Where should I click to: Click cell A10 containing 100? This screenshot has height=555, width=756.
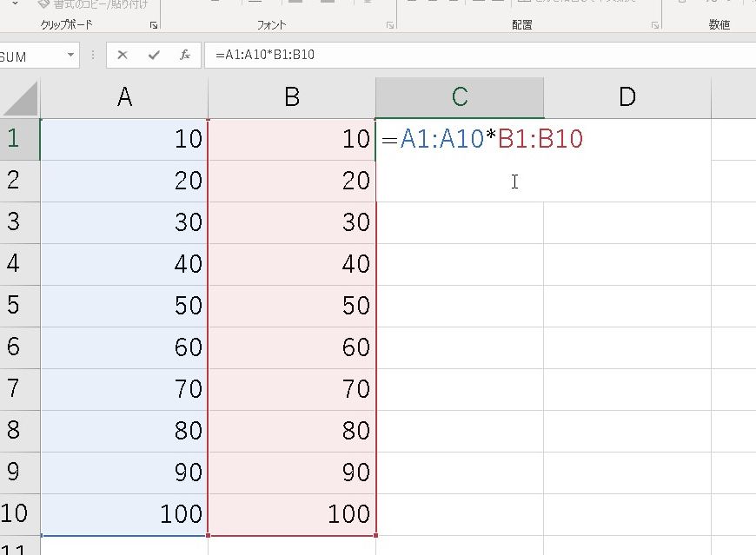(x=124, y=514)
